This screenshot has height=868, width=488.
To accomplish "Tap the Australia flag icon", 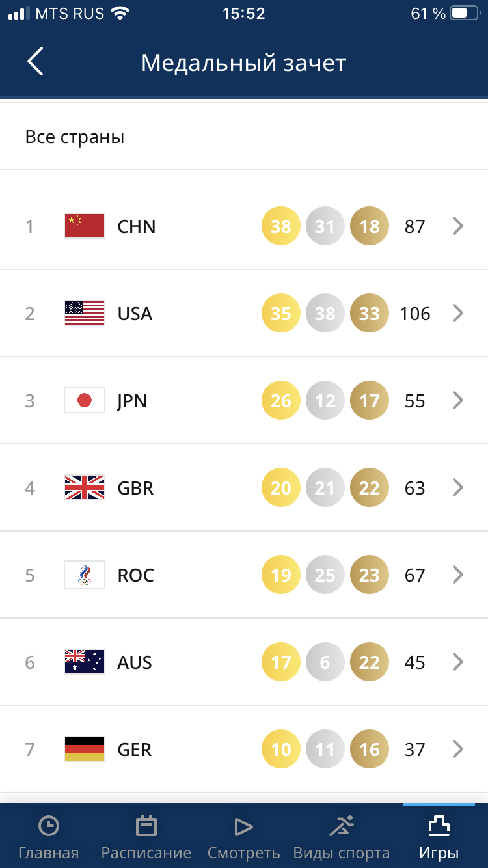I will [85, 662].
